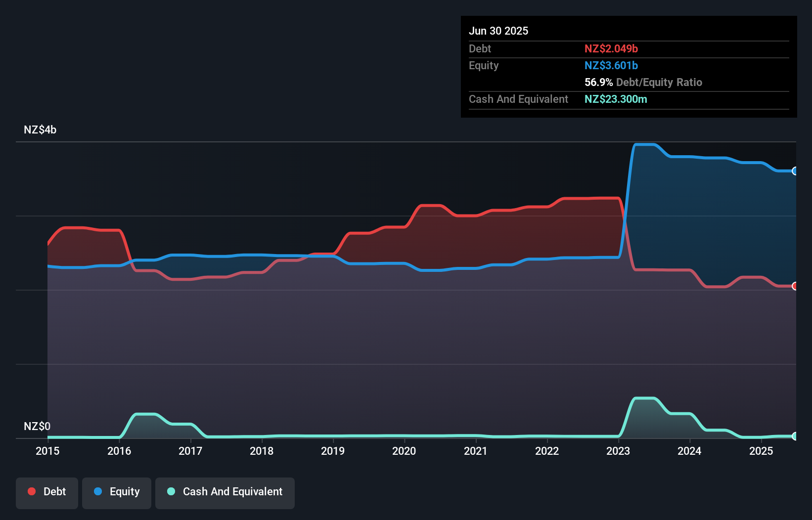Click the 2022 x-axis label
Image resolution: width=812 pixels, height=520 pixels.
(547, 451)
